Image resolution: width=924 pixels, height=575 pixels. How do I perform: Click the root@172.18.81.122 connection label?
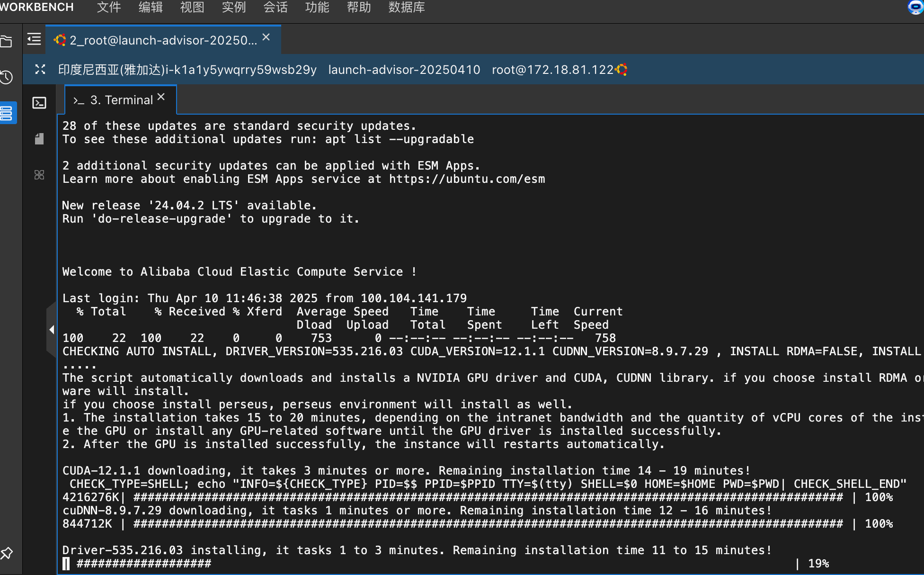(552, 70)
